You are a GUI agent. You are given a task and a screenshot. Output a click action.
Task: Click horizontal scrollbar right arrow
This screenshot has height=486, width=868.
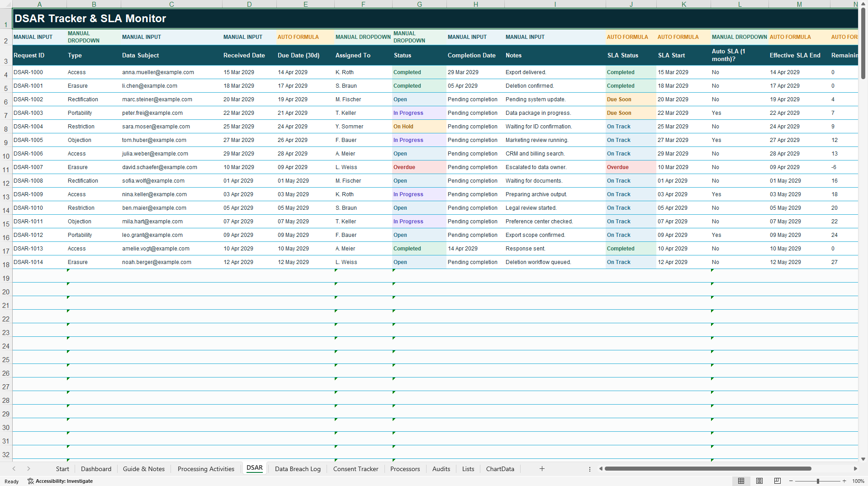click(855, 469)
